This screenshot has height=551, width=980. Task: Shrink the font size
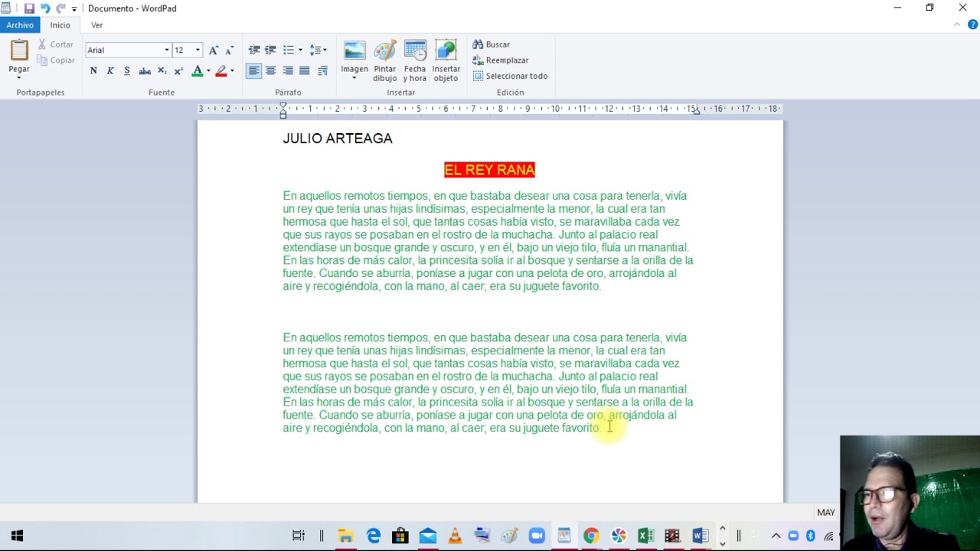point(229,50)
